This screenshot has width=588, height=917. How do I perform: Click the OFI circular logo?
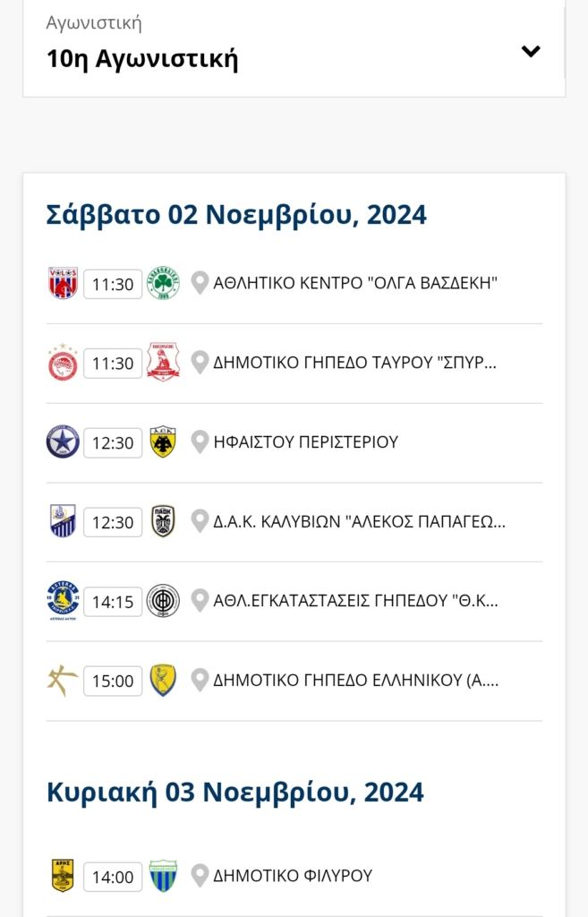tap(163, 601)
